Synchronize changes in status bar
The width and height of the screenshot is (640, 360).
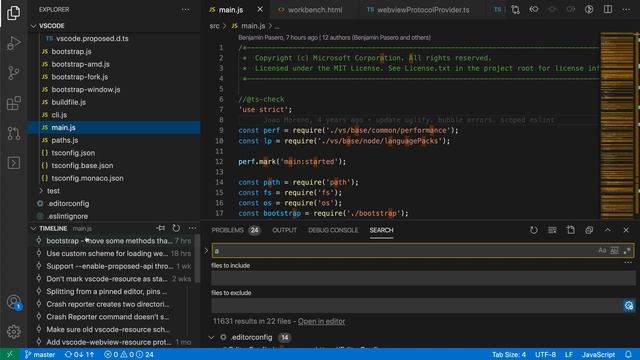(x=79, y=354)
